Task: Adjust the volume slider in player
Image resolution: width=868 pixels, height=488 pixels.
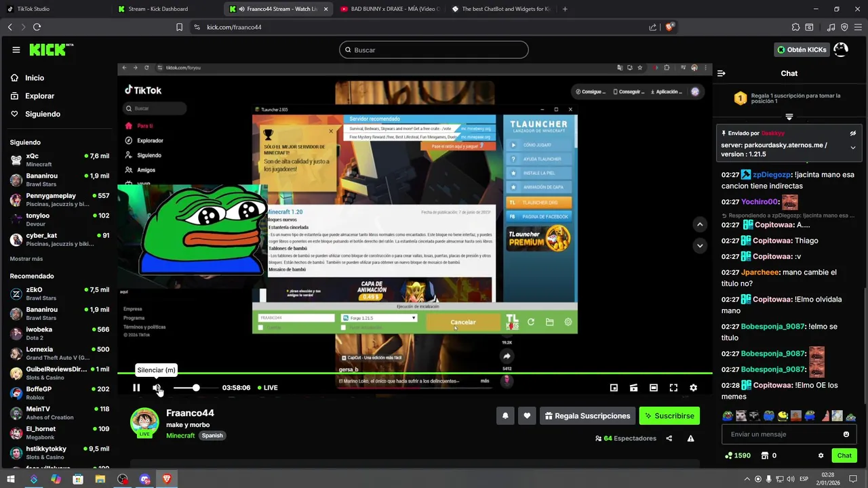Action: (x=196, y=388)
